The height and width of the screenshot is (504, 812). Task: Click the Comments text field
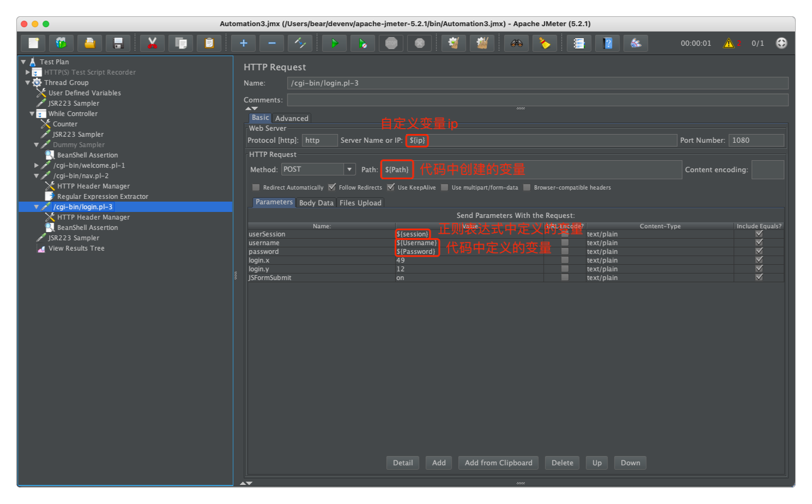pyautogui.click(x=537, y=100)
